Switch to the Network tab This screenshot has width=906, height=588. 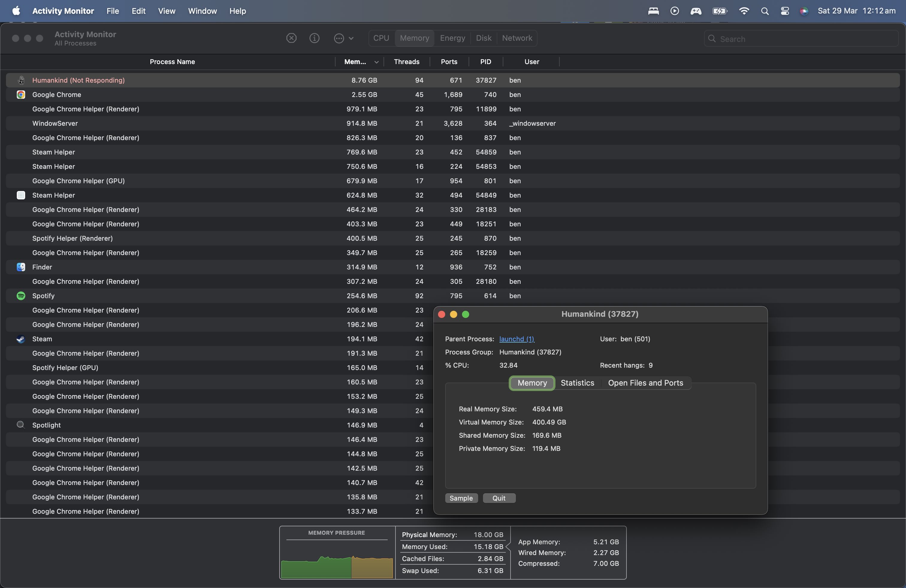517,38
